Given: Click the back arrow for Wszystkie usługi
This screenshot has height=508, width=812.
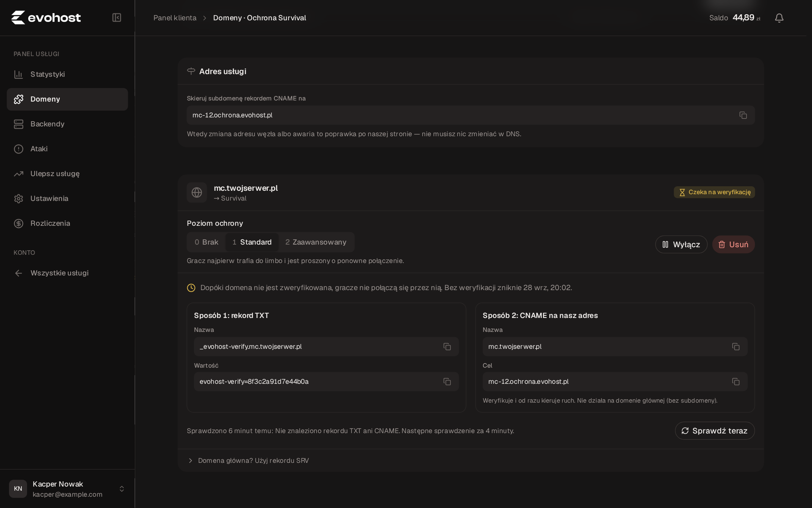Looking at the screenshot, I should click(x=18, y=273).
